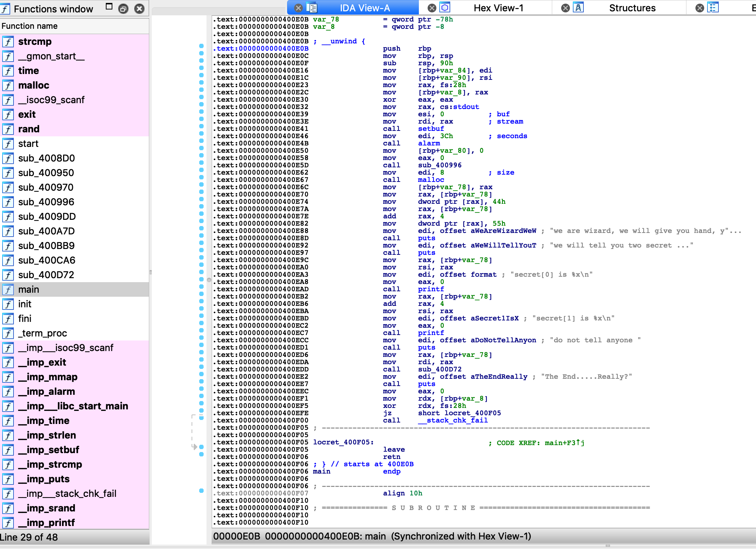The height and width of the screenshot is (549, 756).
Task: Float the Functions window panel
Action: pos(123,9)
